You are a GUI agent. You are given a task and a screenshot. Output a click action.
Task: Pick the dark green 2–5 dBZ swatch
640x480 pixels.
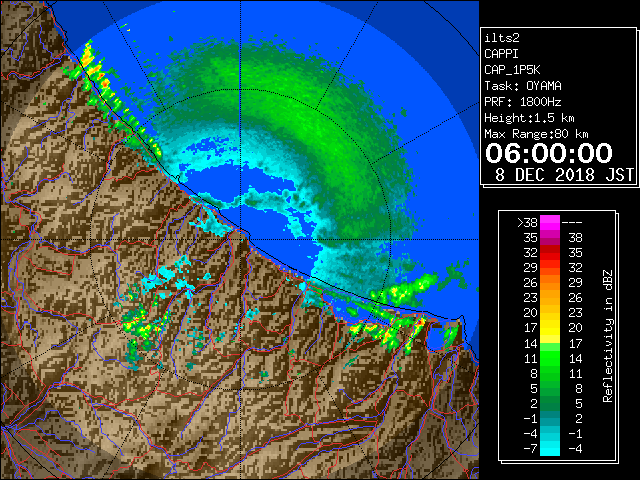(x=550, y=403)
